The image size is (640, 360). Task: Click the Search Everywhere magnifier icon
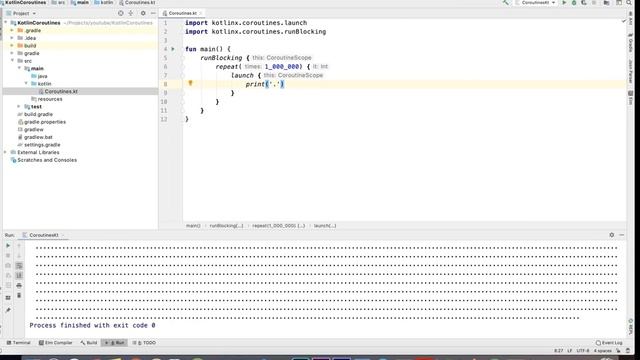pos(629,2)
